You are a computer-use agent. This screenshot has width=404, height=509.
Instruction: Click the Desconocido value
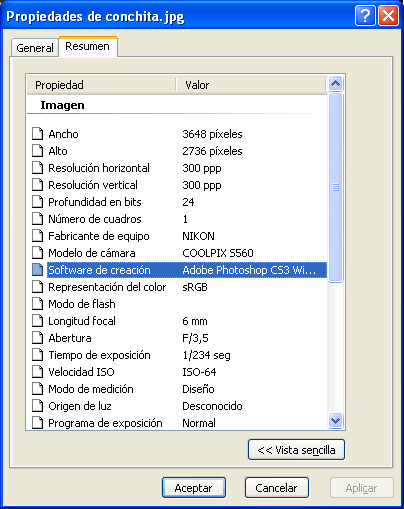point(212,406)
